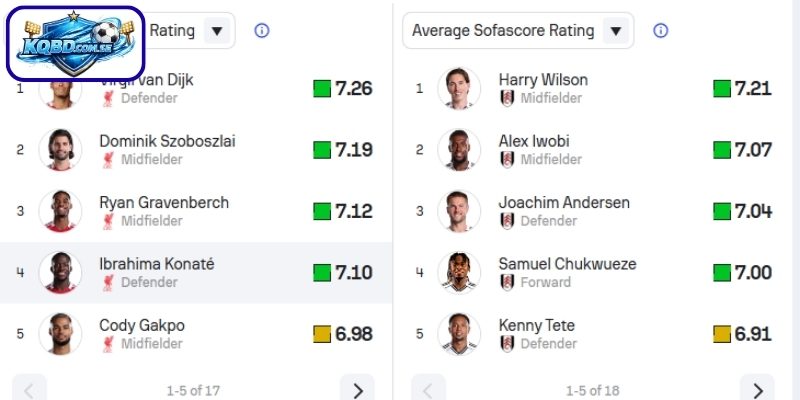Click previous page arrow in left list
This screenshot has height=400, width=800.
[30, 389]
